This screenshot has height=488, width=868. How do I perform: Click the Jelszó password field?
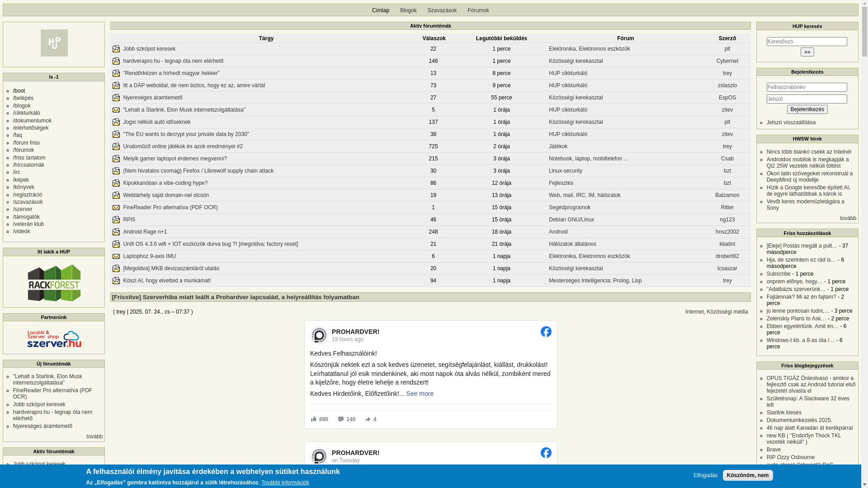(x=807, y=99)
